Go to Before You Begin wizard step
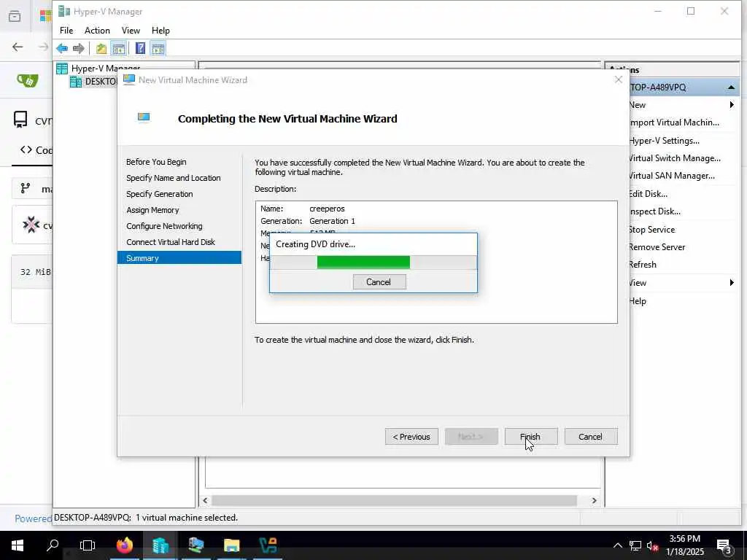Screen dimensions: 747x560 (156, 162)
